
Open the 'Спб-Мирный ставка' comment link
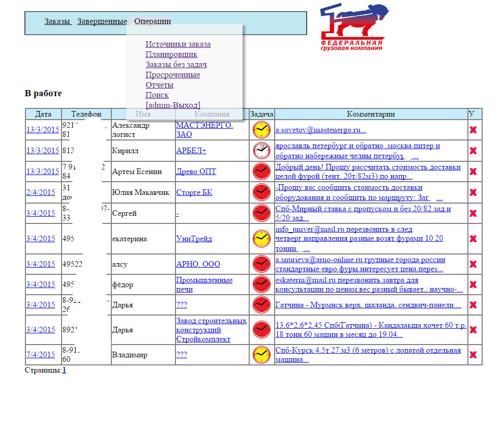[x=363, y=213]
